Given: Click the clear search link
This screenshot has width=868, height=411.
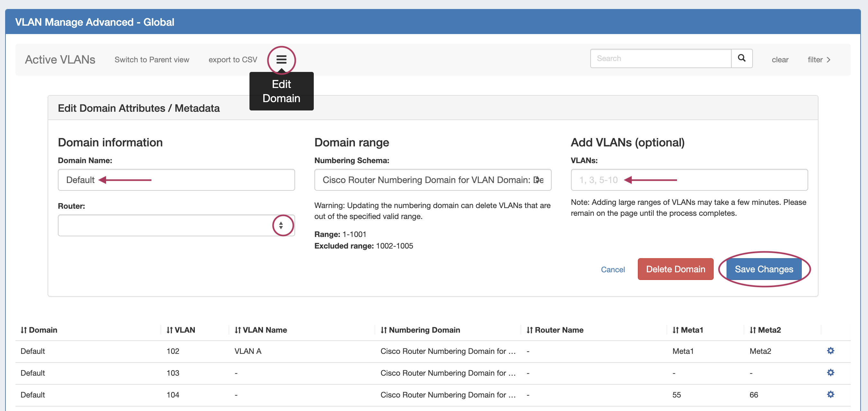Looking at the screenshot, I should point(780,60).
